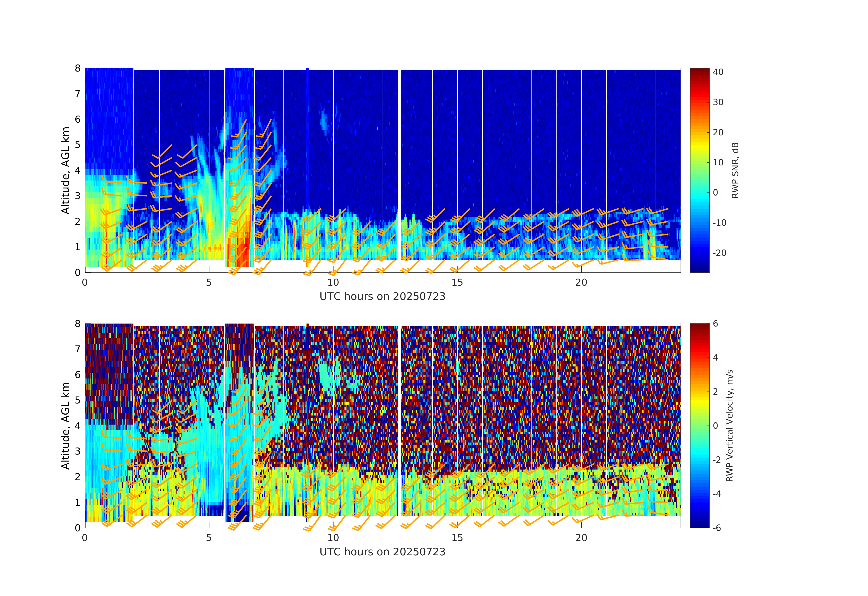Screen dimensions: 868x596
Task: Click the RWP SNR colorbar in top plot
Action: (699, 170)
